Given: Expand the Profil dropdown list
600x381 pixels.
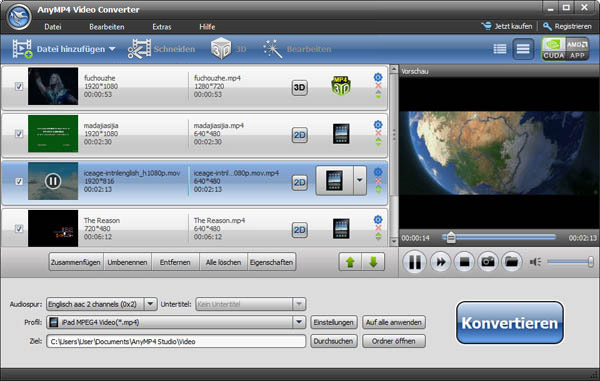Looking at the screenshot, I should (x=299, y=322).
